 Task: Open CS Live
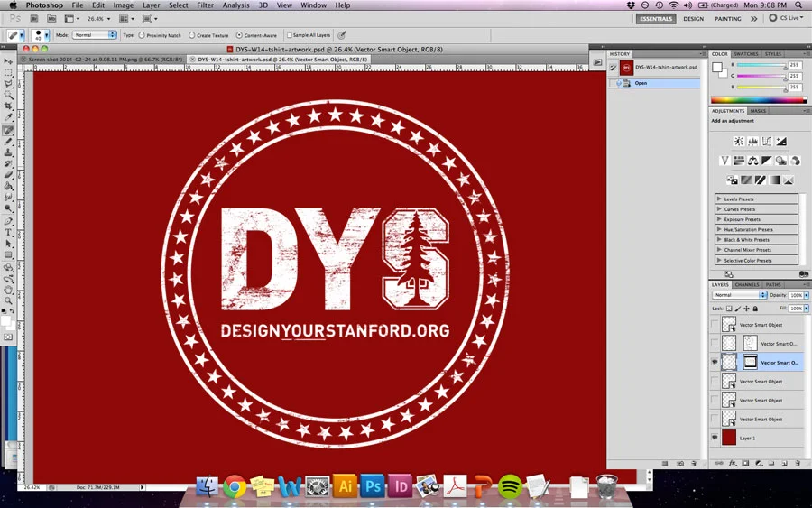click(x=786, y=18)
